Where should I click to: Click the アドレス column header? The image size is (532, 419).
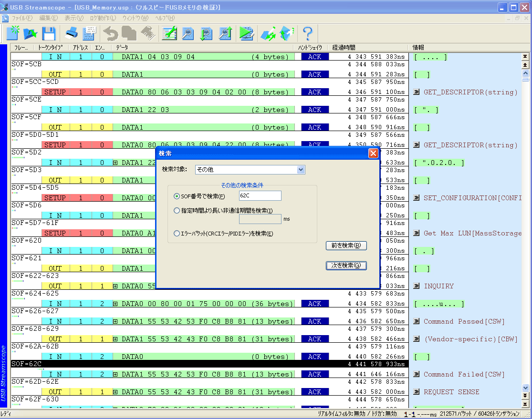80,48
